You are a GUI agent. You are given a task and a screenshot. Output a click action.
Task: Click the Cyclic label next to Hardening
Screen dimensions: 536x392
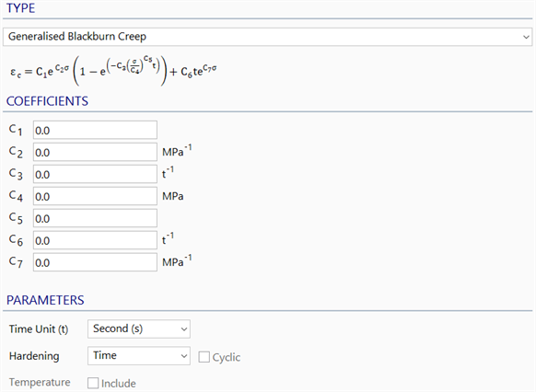226,357
